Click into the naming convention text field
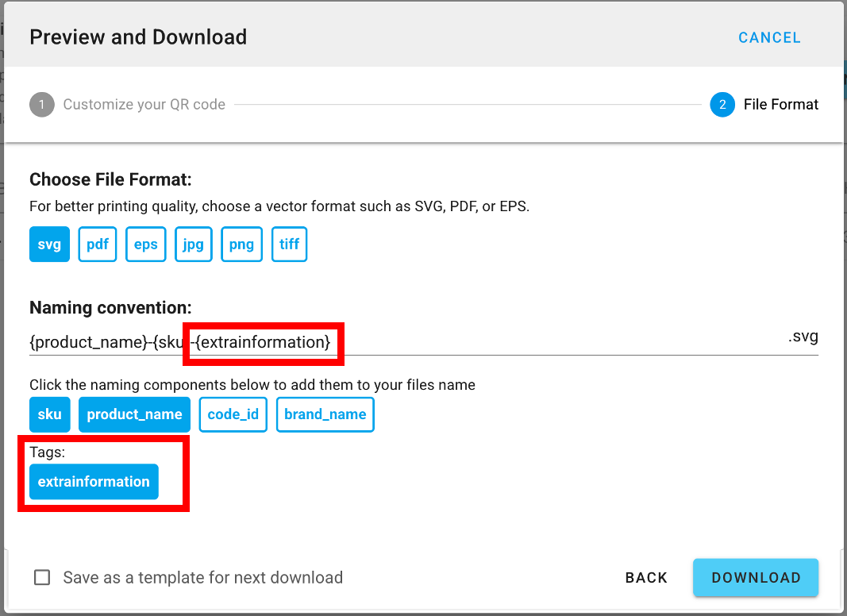This screenshot has width=847, height=616. point(476,342)
